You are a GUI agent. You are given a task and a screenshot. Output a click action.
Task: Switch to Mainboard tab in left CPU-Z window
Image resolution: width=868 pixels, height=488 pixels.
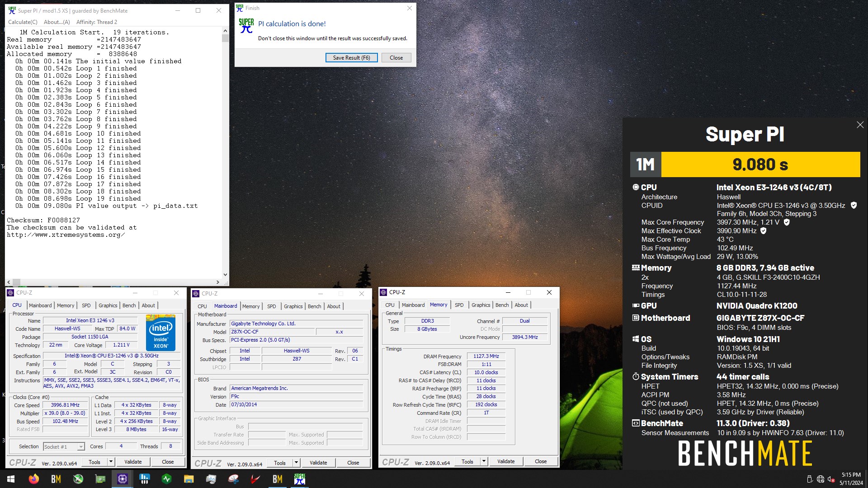coord(40,305)
